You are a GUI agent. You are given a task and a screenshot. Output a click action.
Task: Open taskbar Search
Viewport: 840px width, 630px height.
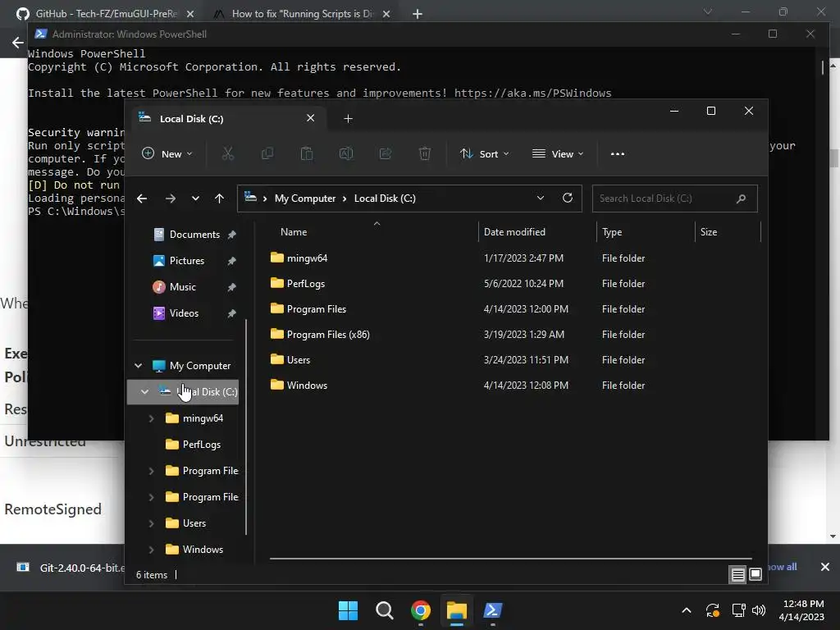(x=385, y=610)
